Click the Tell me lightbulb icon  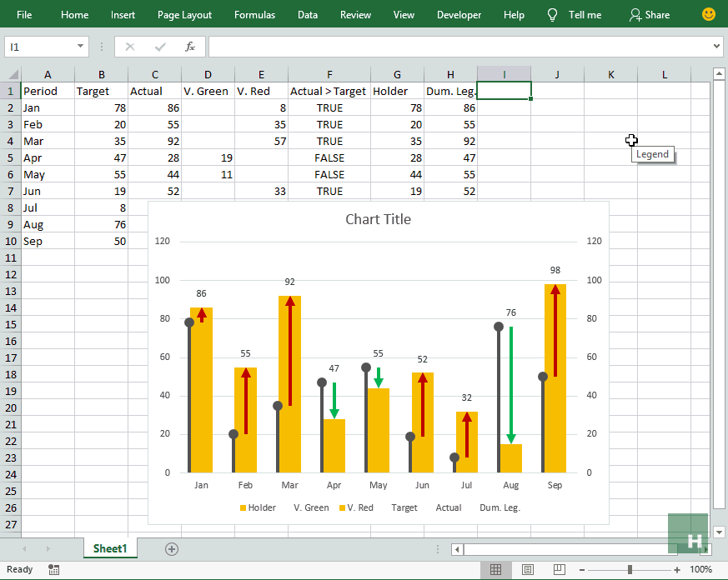coord(552,15)
